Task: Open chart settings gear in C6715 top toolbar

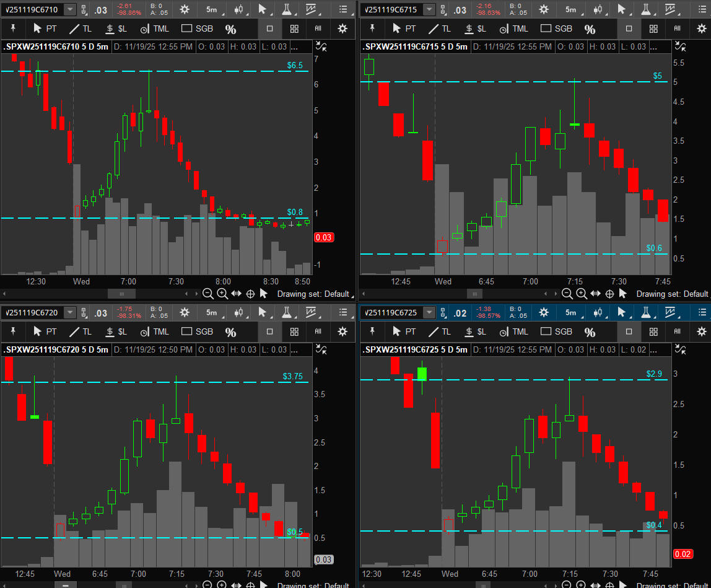Action: coord(544,9)
